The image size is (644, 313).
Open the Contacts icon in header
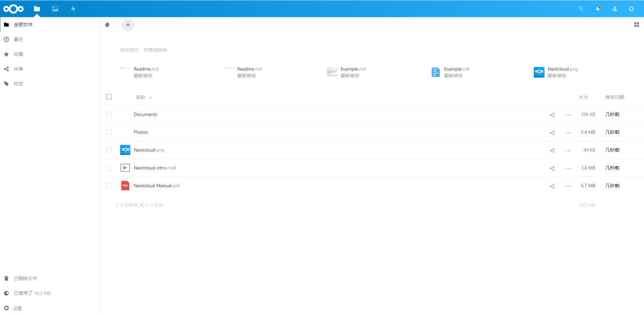[x=615, y=9]
